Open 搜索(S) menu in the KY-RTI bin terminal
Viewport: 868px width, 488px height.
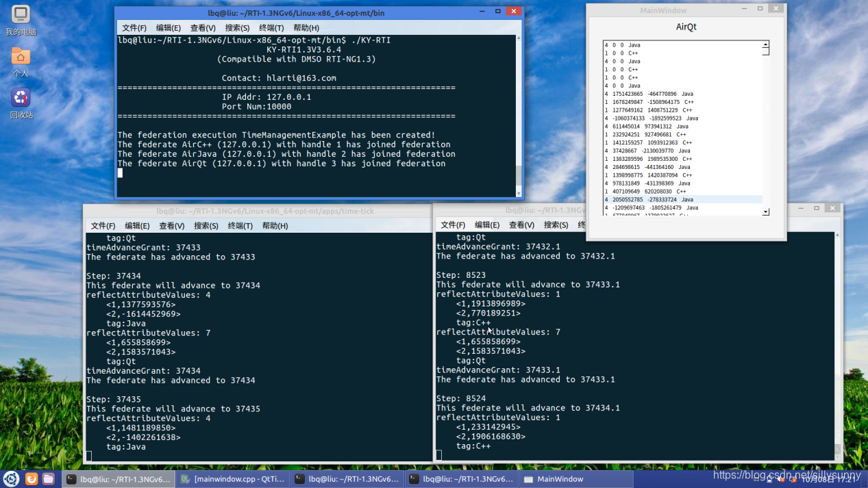(x=237, y=28)
